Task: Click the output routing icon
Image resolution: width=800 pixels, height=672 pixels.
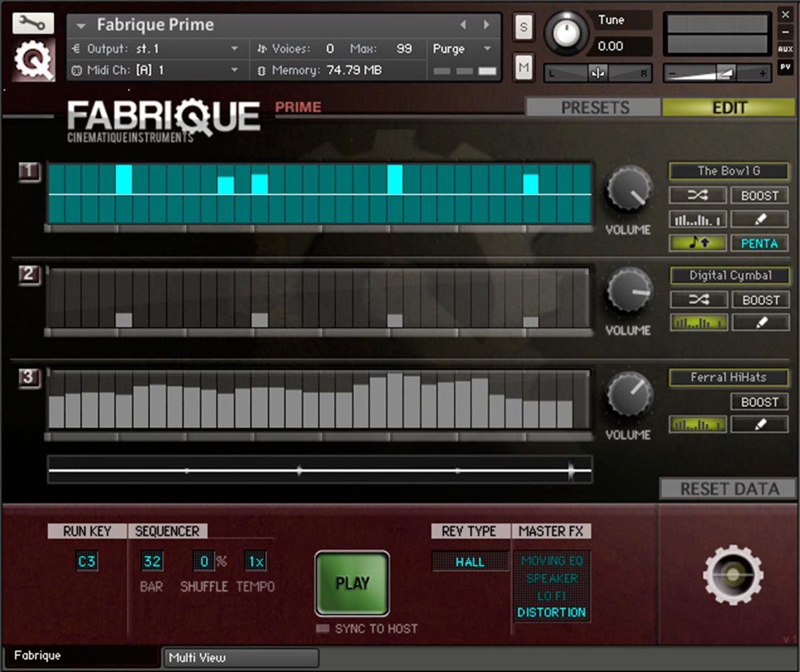Action: click(x=76, y=49)
